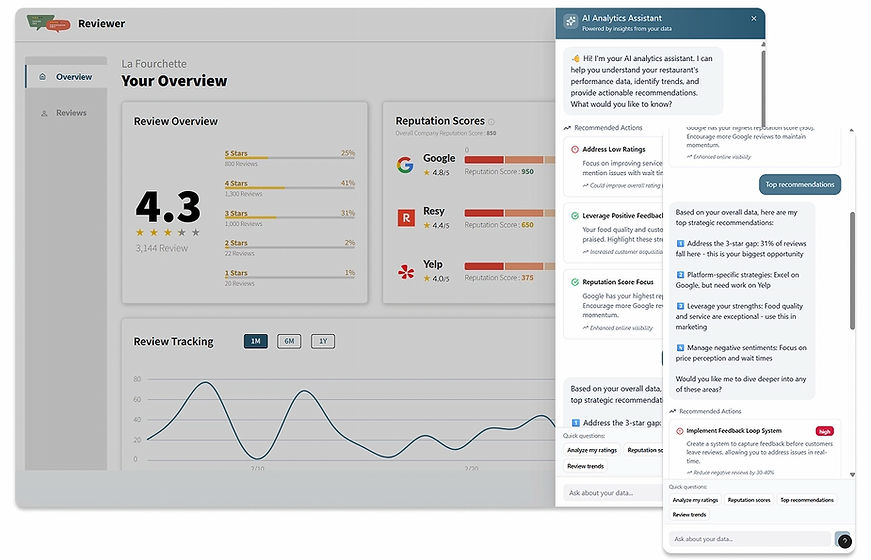Click Review trends chip in back assistant panel
Viewport: 871px width, 560px height.
pyautogui.click(x=585, y=466)
